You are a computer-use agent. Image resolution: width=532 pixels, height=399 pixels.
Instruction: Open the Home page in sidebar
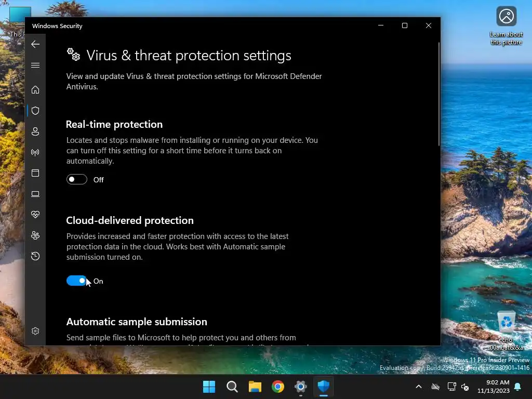coord(35,90)
